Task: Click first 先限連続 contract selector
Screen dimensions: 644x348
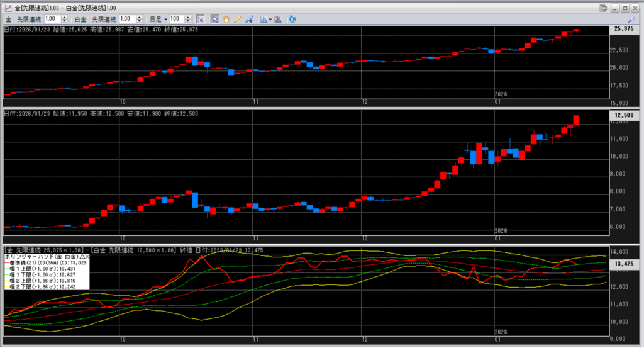Action: tap(29, 19)
